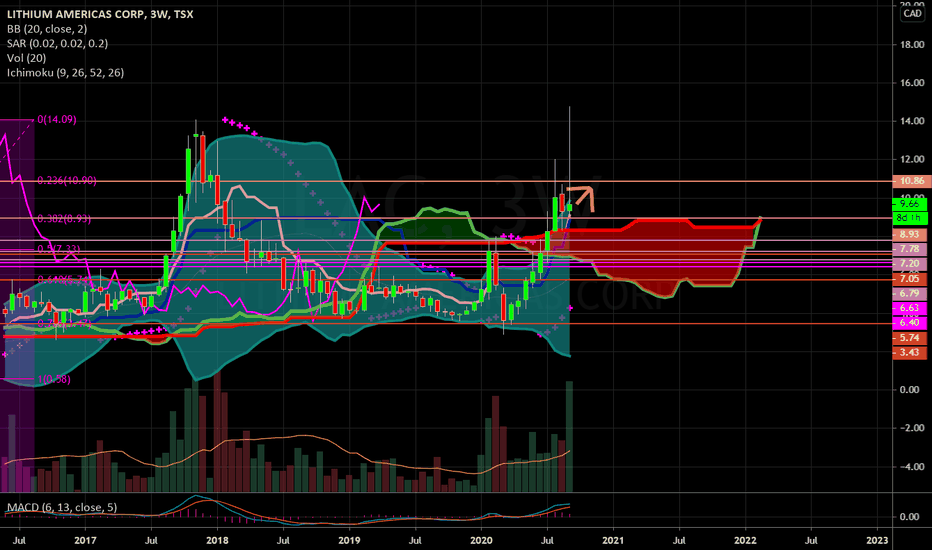Click 2017 on the time axis
This screenshot has width=932, height=550.
click(85, 540)
